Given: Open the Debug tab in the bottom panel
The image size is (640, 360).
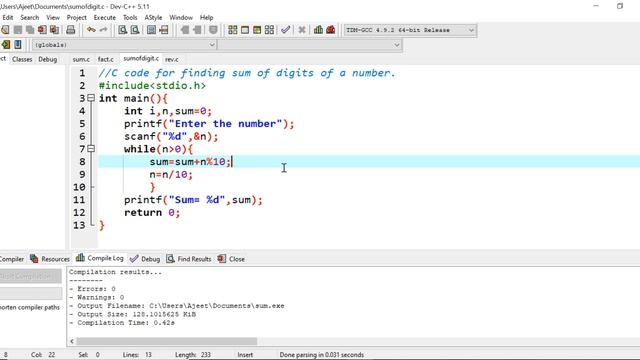Looking at the screenshot, I should tap(145, 259).
